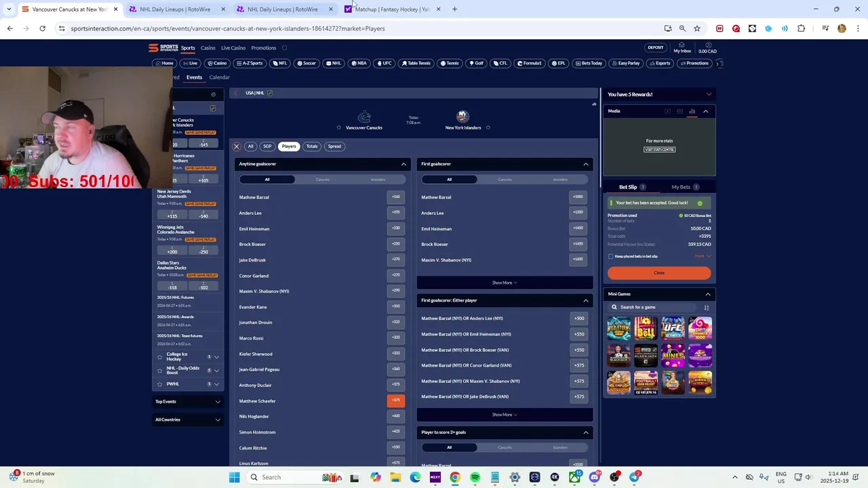Click the Sports Interaction logo

coord(163,47)
